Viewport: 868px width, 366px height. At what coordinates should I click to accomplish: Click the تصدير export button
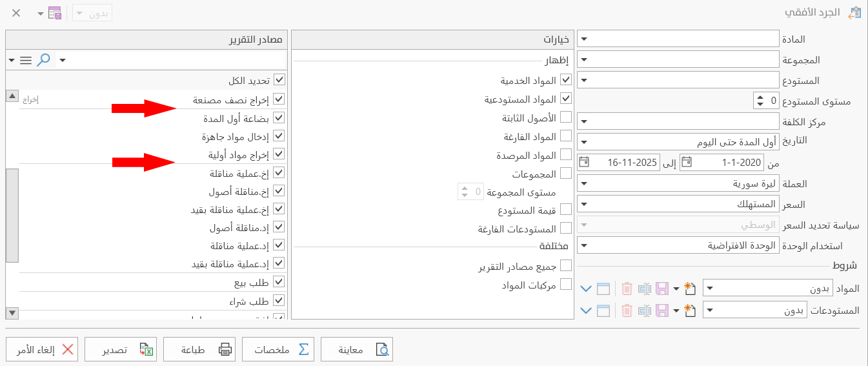pos(121,349)
